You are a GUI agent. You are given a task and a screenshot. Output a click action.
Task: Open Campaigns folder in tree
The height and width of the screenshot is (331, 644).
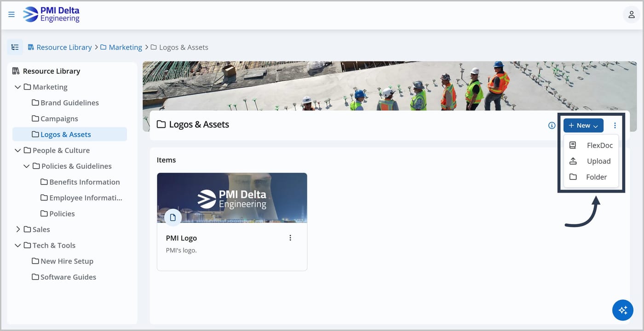59,119
